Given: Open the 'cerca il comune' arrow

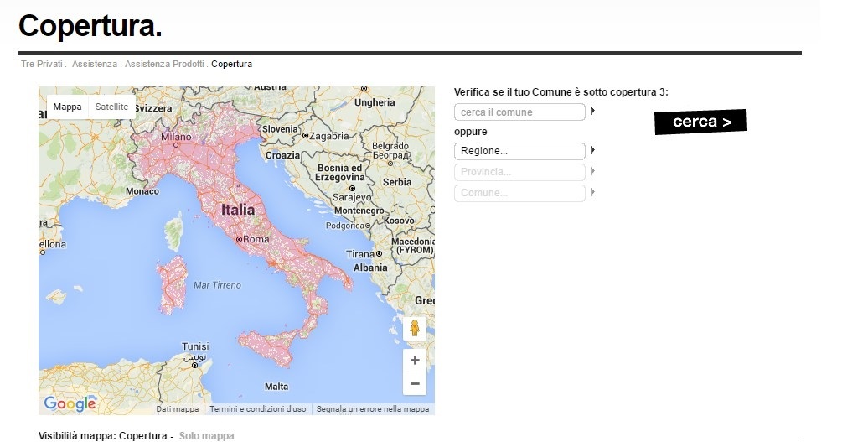Looking at the screenshot, I should [592, 111].
